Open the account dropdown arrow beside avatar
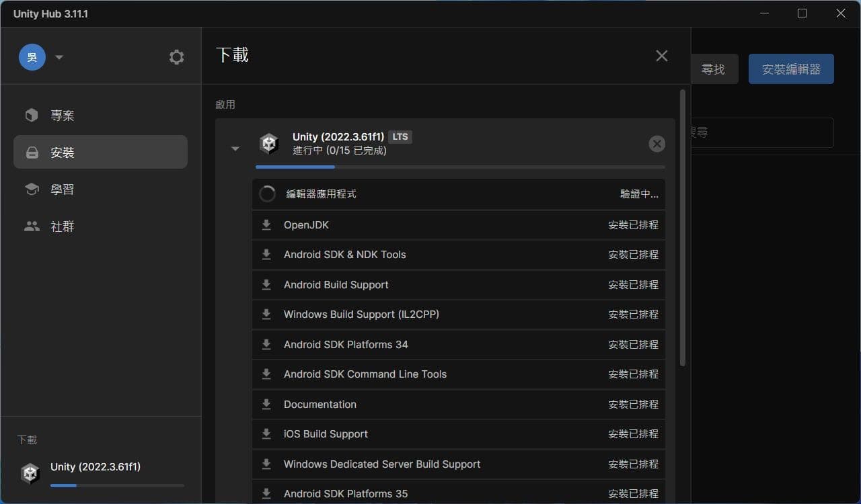The height and width of the screenshot is (504, 861). 59,57
